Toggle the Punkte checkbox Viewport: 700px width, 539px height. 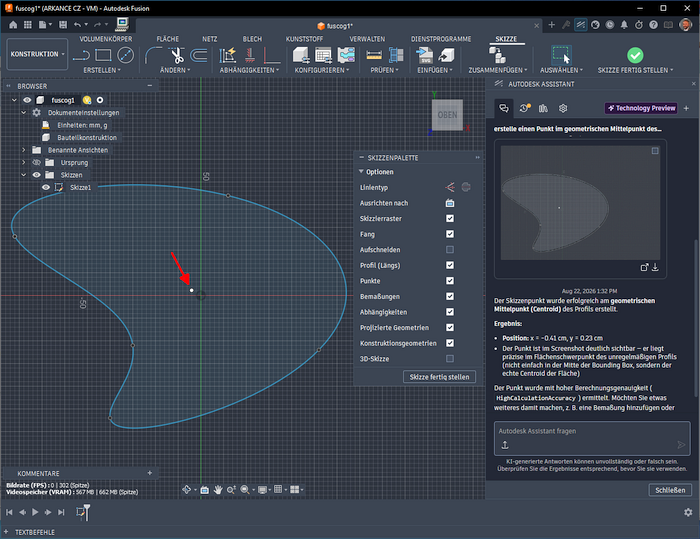450,280
